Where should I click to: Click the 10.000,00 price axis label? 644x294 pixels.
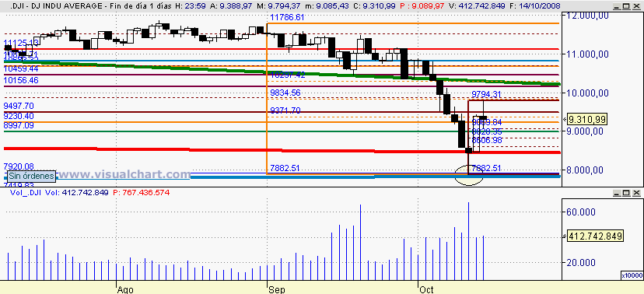click(x=587, y=93)
